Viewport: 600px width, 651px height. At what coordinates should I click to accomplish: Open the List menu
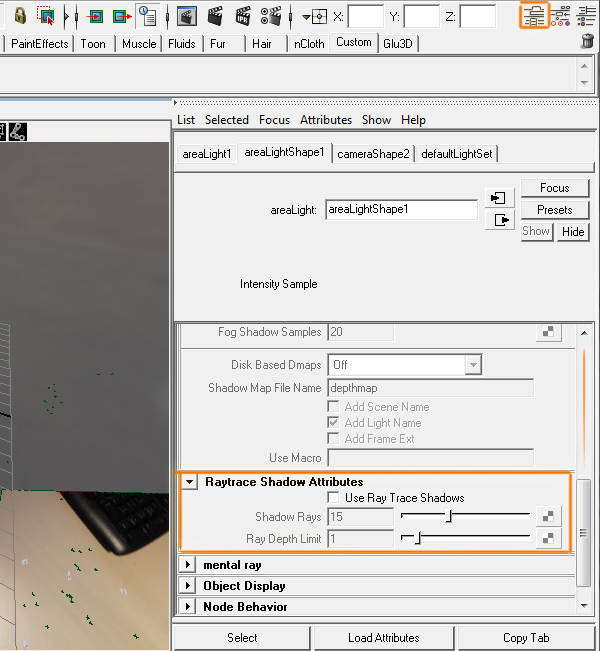186,120
